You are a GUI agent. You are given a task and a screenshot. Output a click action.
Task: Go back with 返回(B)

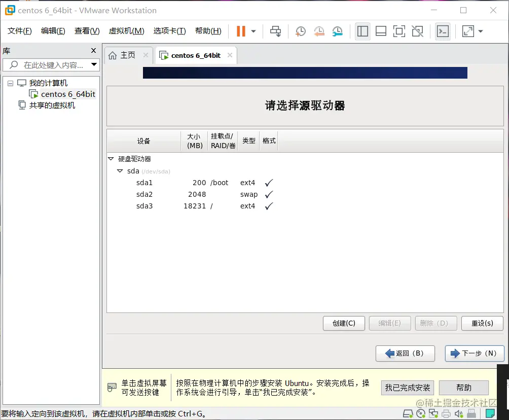click(x=405, y=354)
